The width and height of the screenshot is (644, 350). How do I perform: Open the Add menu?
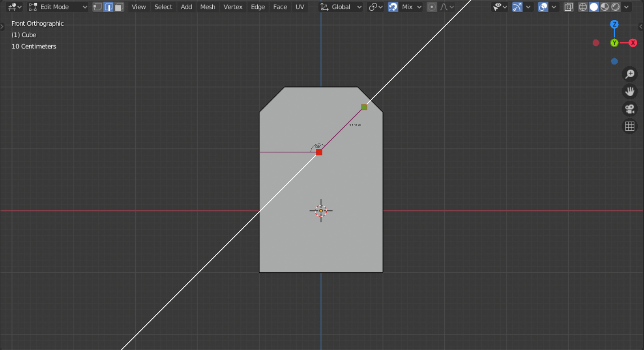[x=186, y=7]
